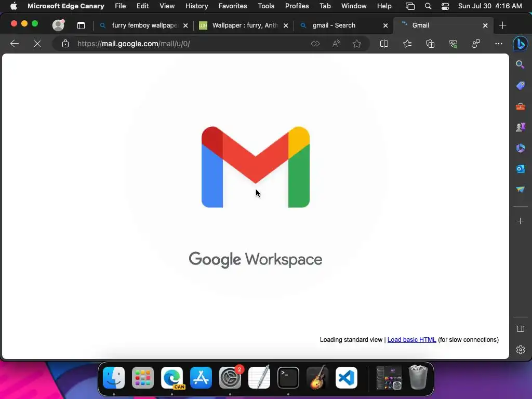This screenshot has height=399, width=532.
Task: Open Spotlight search in menu bar
Action: pyautogui.click(x=428, y=6)
